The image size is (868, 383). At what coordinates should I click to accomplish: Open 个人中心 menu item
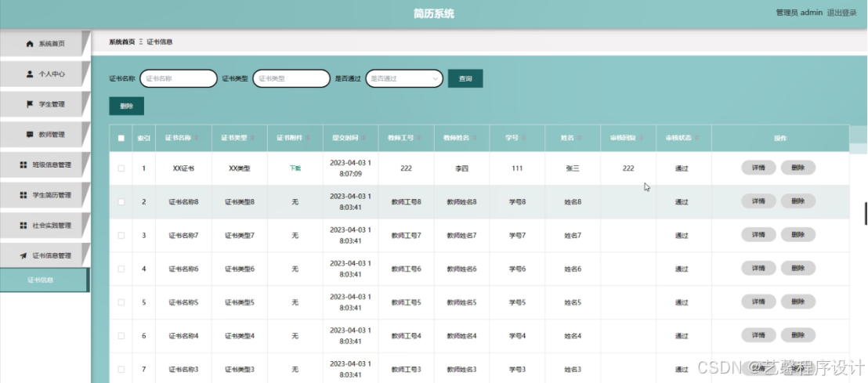[x=45, y=74]
